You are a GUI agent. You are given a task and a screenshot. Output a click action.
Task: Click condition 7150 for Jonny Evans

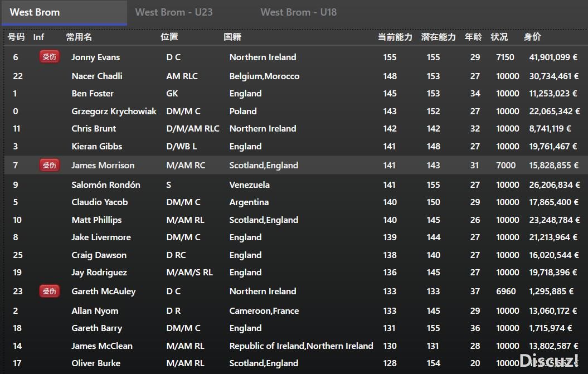505,57
